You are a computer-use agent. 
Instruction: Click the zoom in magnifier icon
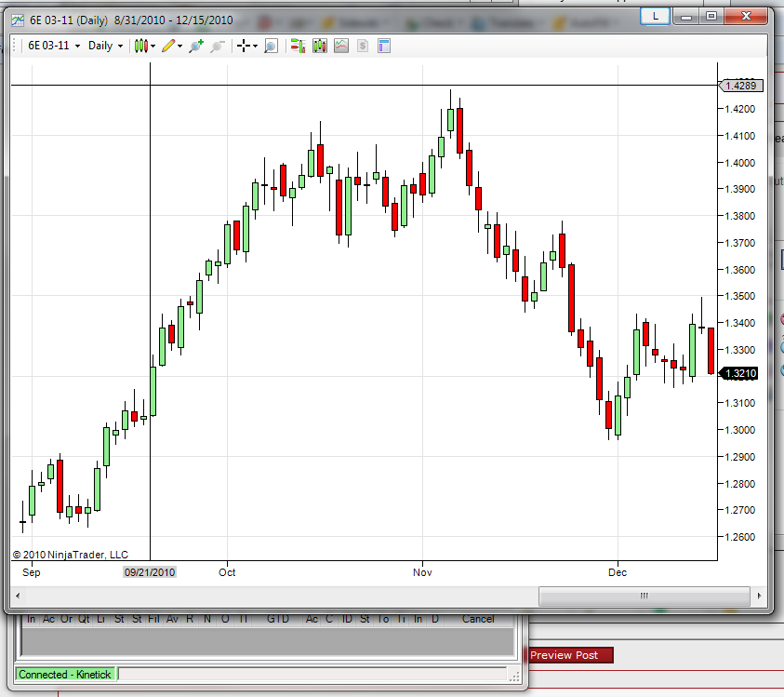(196, 46)
